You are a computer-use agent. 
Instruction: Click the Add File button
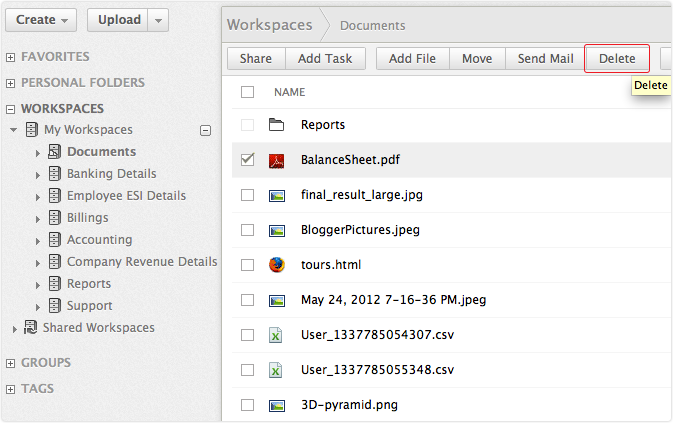(x=412, y=58)
